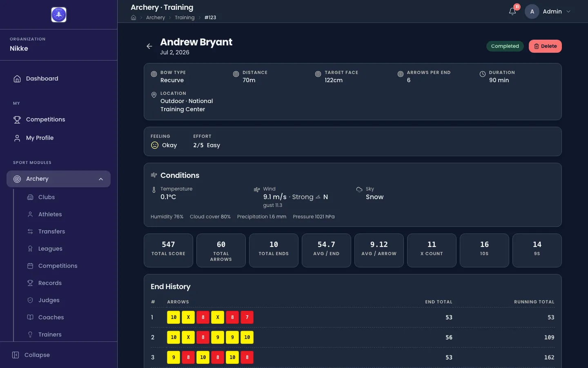The image size is (588, 368).
Task: Click the My Profile person icon
Action: (17, 138)
